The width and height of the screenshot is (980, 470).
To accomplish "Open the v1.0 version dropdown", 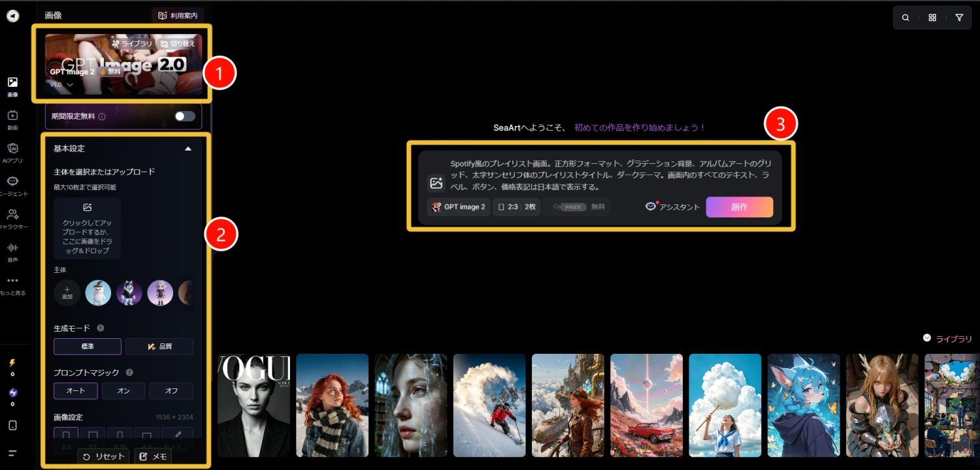I will coord(61,85).
